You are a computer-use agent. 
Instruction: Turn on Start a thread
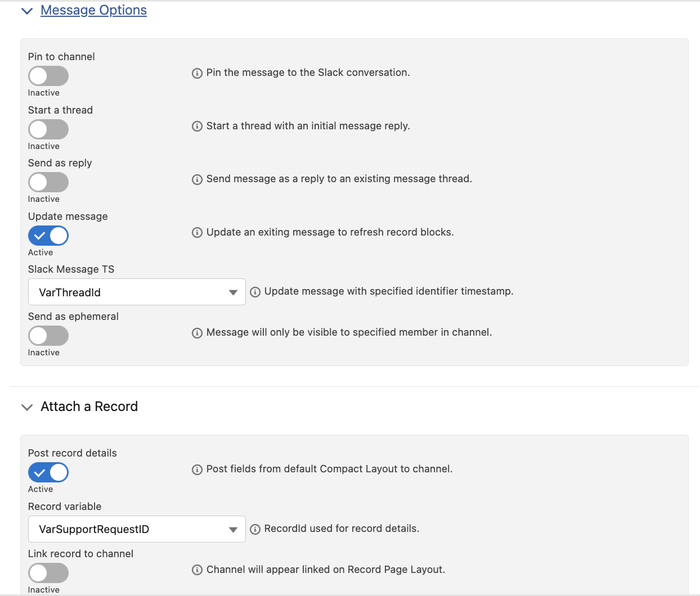click(48, 129)
